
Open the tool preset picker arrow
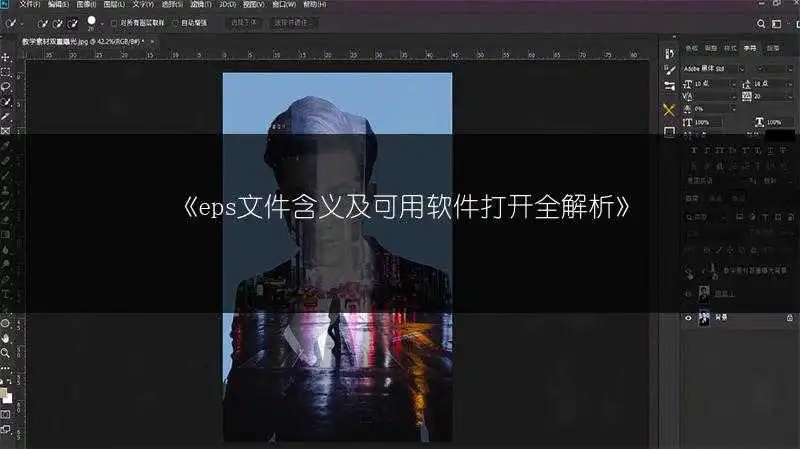pyautogui.click(x=22, y=23)
